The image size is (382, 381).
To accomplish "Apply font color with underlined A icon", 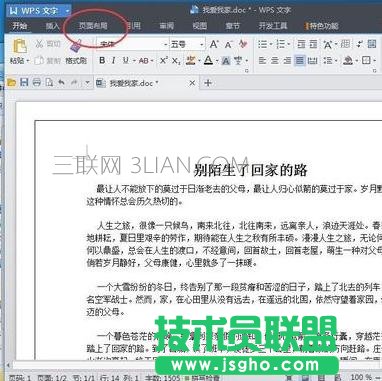I will point(208,60).
